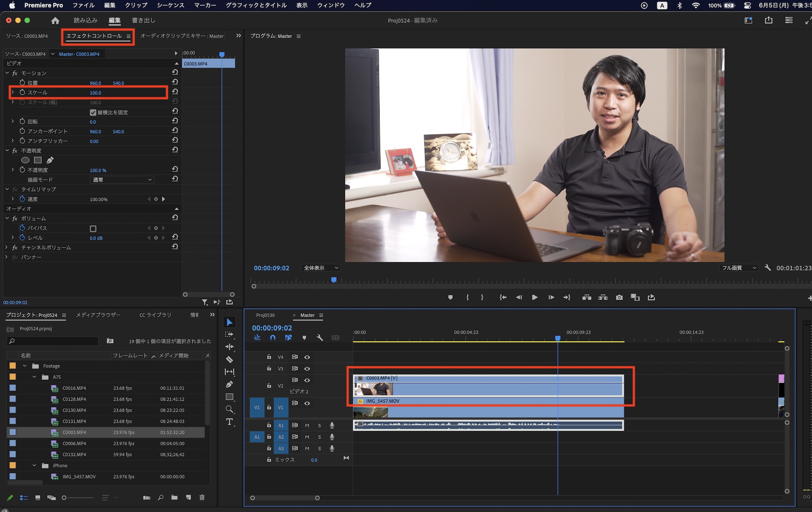Select the Zoom tool magnifier

(x=229, y=409)
